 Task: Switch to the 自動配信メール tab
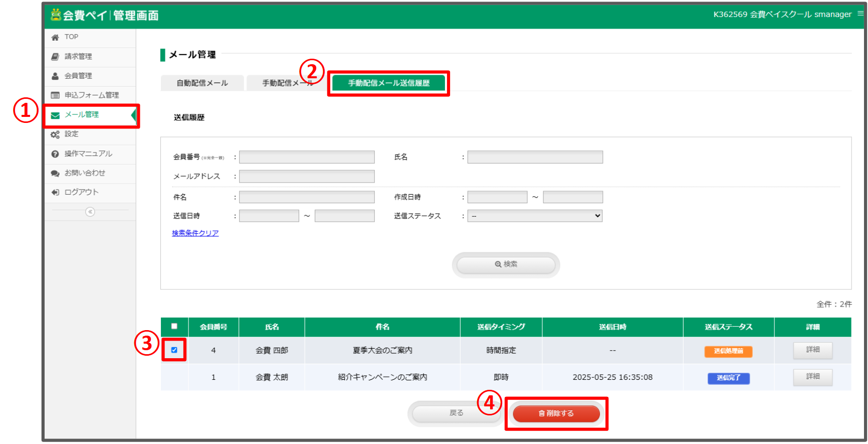(202, 83)
